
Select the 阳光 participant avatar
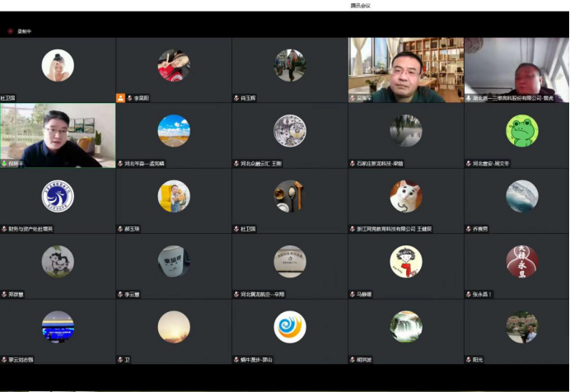521,327
